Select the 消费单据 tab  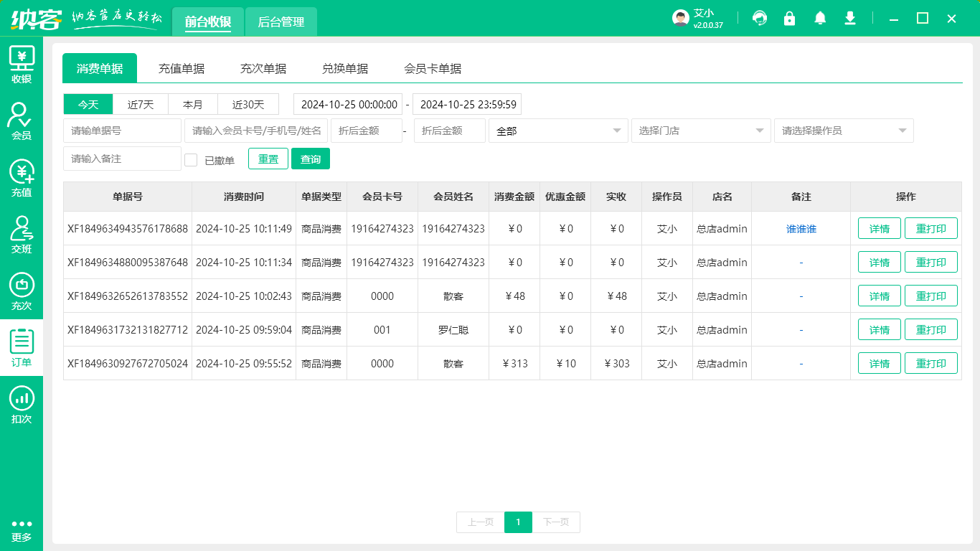[x=100, y=68]
